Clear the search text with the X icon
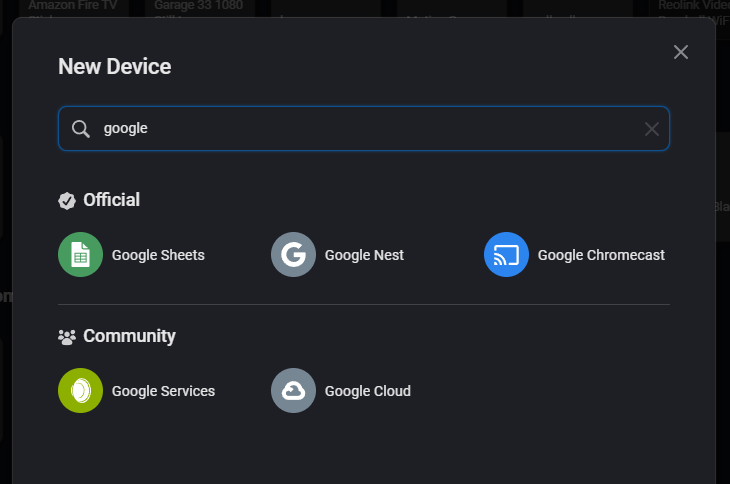The width and height of the screenshot is (730, 484). tap(651, 129)
